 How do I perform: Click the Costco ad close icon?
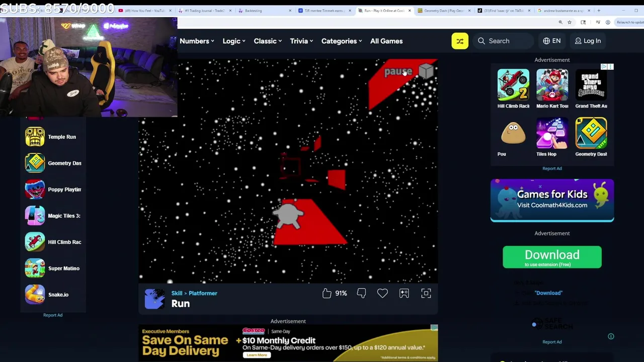(x=434, y=328)
